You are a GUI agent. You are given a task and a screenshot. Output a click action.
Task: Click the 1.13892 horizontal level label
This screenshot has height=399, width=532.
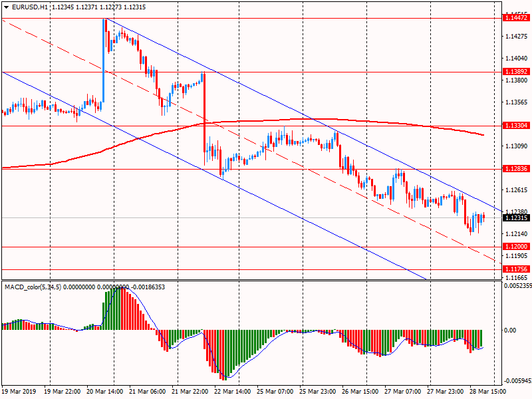coord(516,72)
